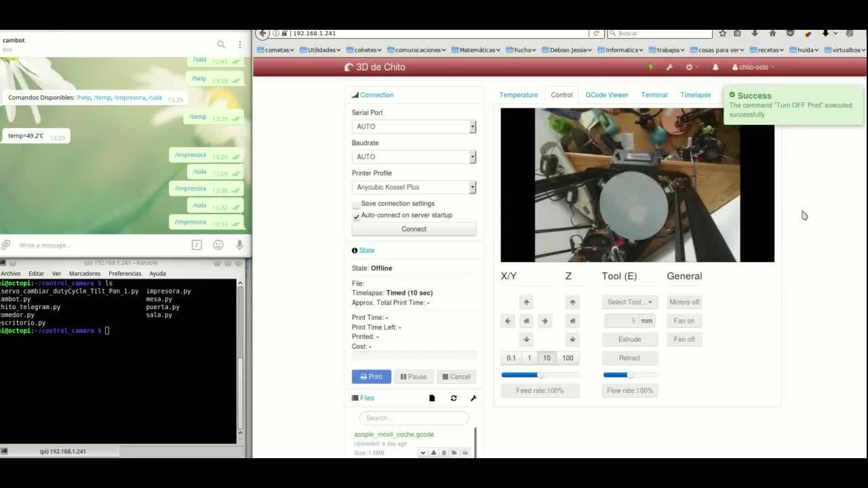This screenshot has width=868, height=488.
Task: Switch to the Terminal tab
Action: click(x=654, y=95)
